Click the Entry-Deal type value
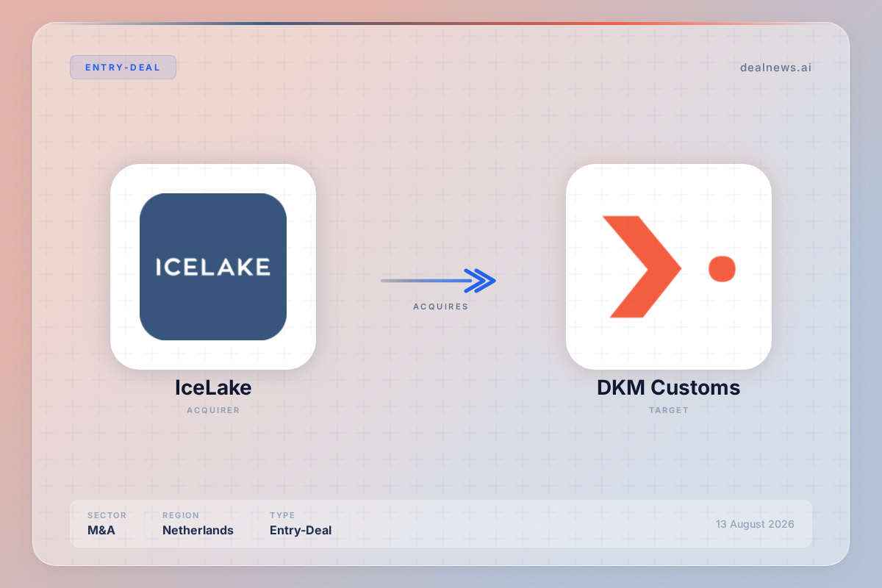The image size is (882, 588). point(301,530)
